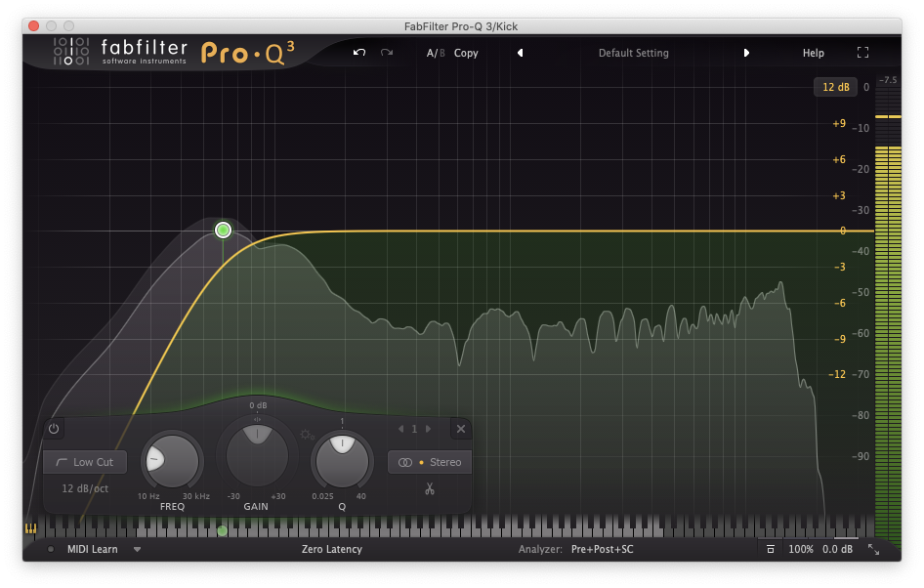Open the Default Setting preset menu
The image size is (924, 588).
click(634, 53)
